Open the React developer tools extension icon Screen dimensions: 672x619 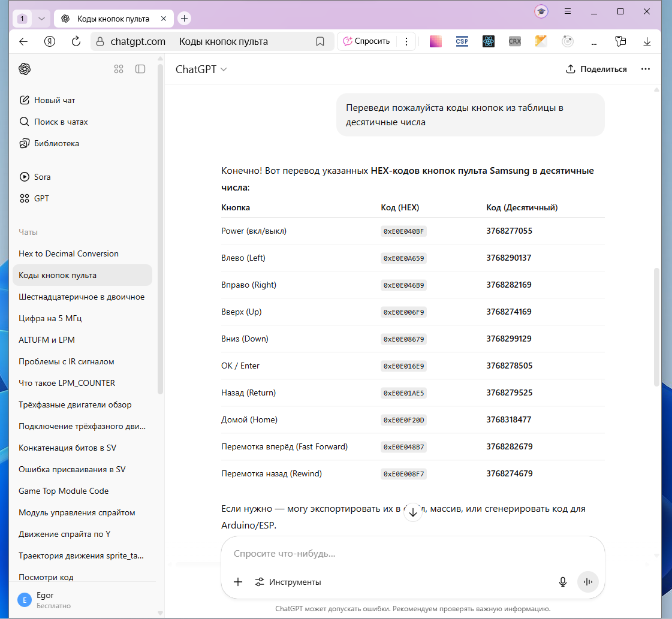[x=489, y=41]
